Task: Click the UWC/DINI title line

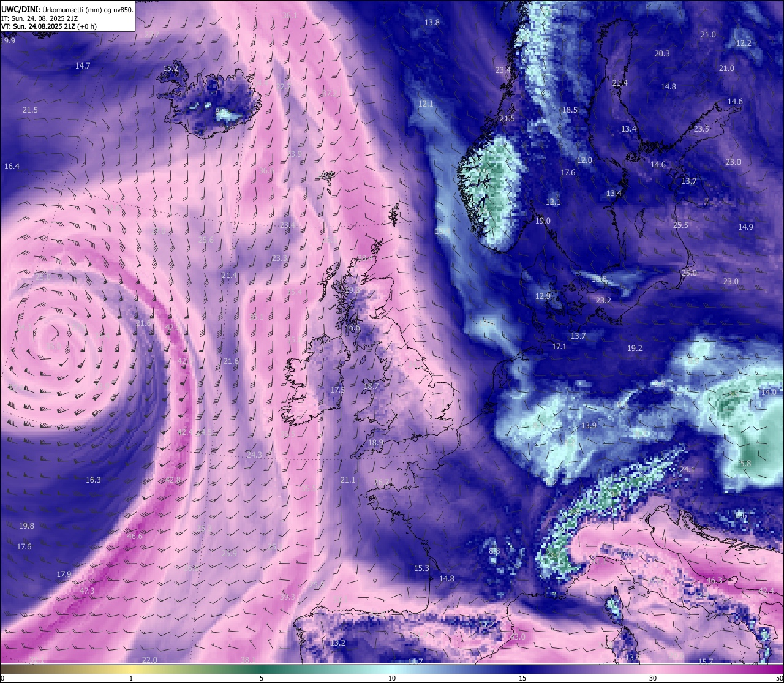Action: 67,10
